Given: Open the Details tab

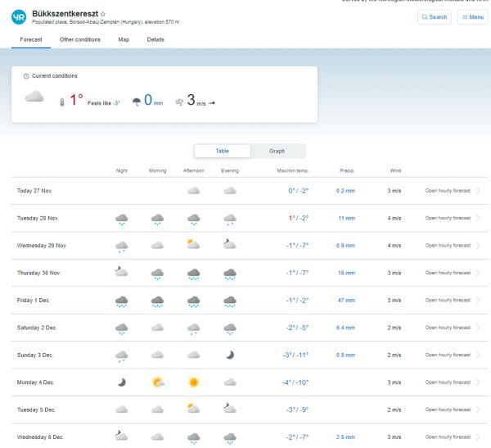Looking at the screenshot, I should [155, 39].
